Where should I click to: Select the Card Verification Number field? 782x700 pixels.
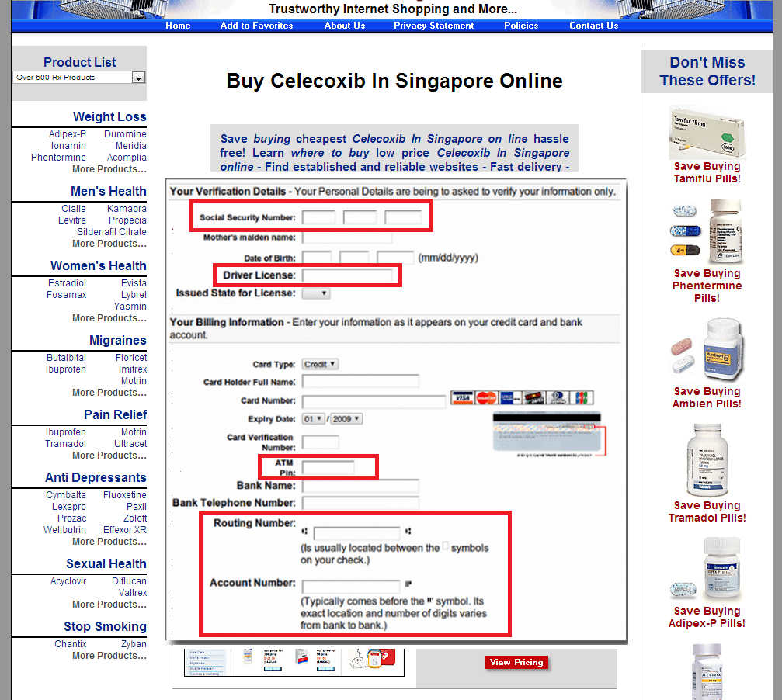[321, 442]
